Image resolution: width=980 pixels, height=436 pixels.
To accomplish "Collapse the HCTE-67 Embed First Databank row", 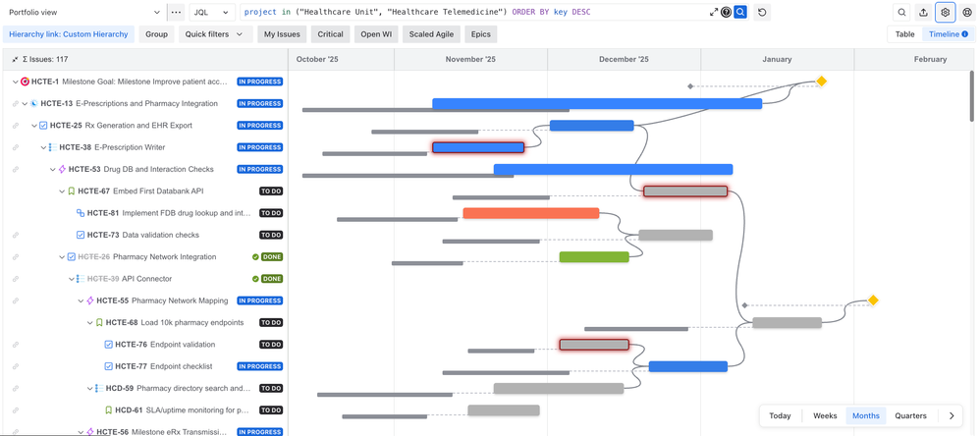I will tap(62, 191).
